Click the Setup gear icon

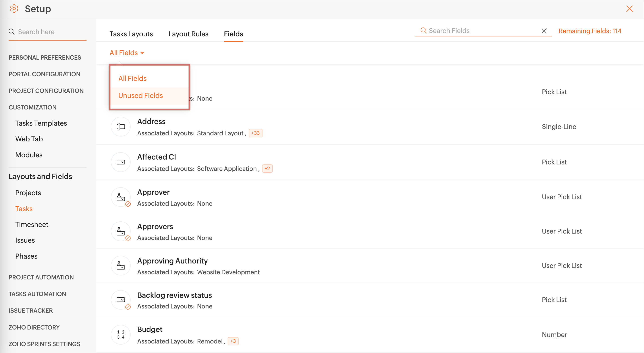[x=14, y=9]
